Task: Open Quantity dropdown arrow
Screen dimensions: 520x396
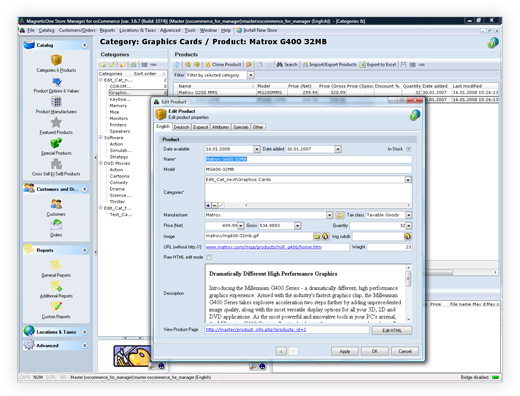Action: tap(409, 226)
